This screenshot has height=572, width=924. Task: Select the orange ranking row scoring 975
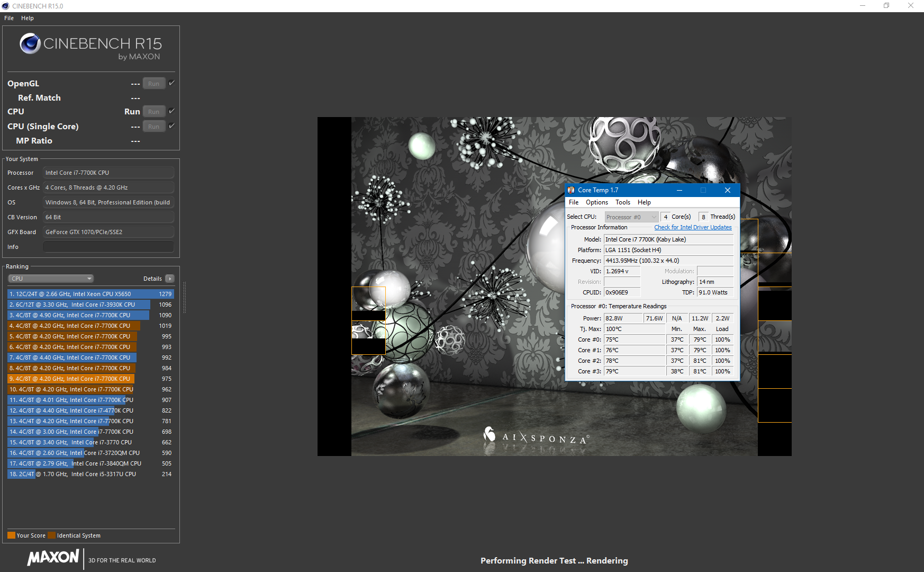click(90, 379)
